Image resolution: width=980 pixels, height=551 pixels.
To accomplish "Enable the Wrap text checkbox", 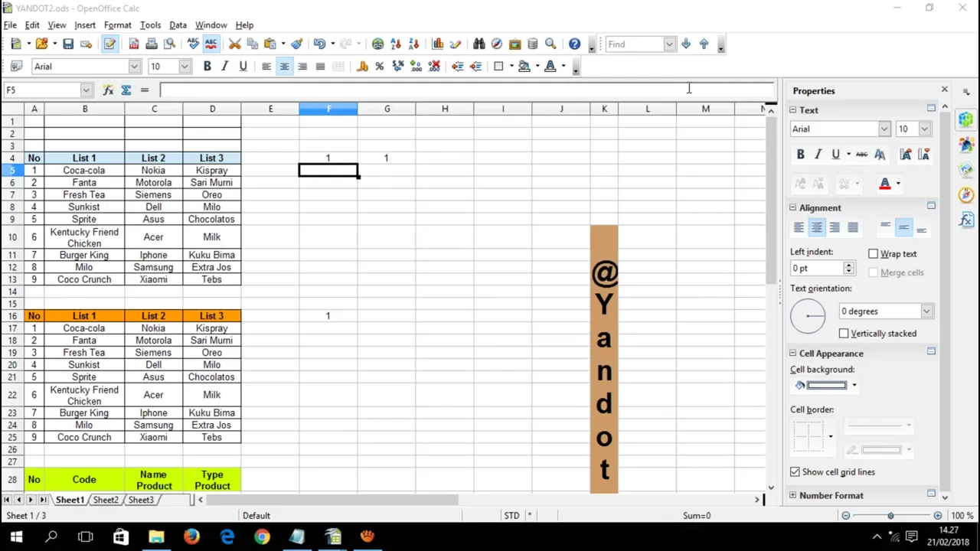I will coord(874,254).
